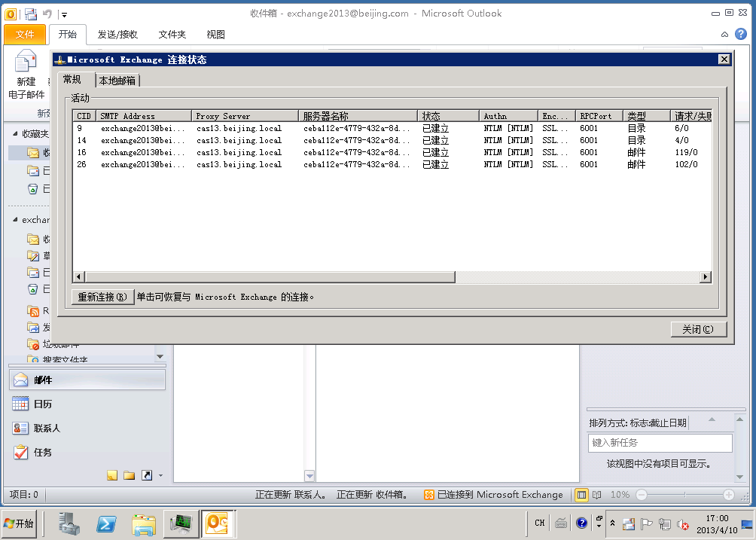Click the 重新连接(R) button
Screen dimensions: 756x540
tap(102, 297)
